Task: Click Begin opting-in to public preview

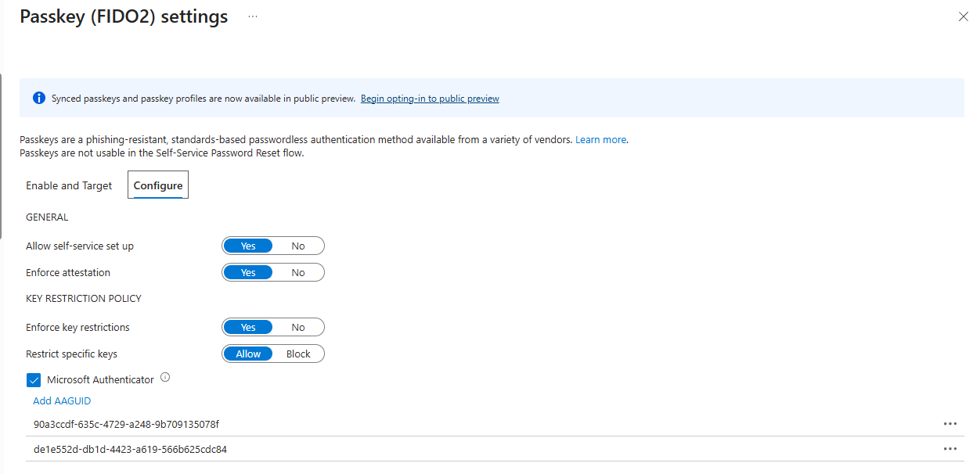Action: click(x=430, y=99)
